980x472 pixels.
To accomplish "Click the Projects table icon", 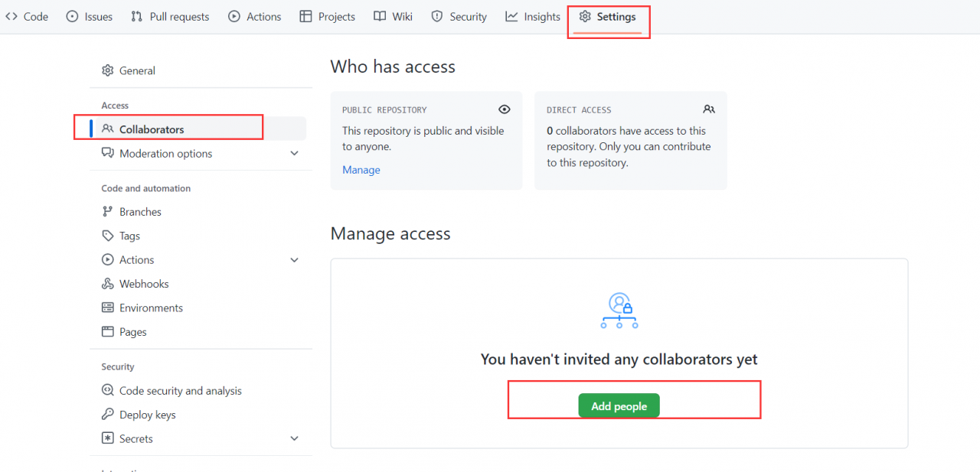I will coord(305,17).
